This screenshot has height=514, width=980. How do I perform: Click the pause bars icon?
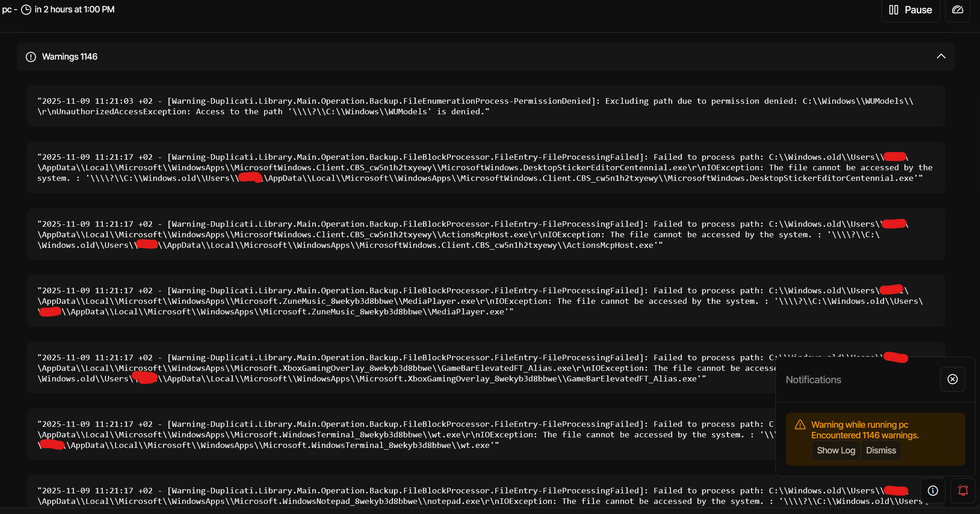pyautogui.click(x=893, y=10)
